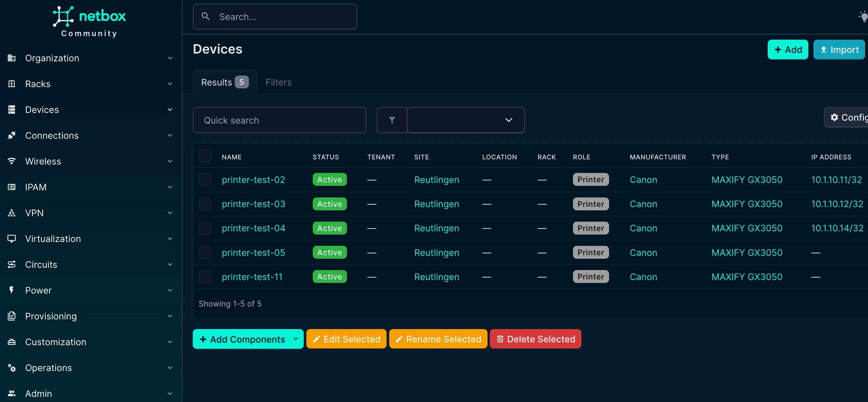
Task: Click the magnifier icon in global search
Action: pyautogui.click(x=205, y=16)
